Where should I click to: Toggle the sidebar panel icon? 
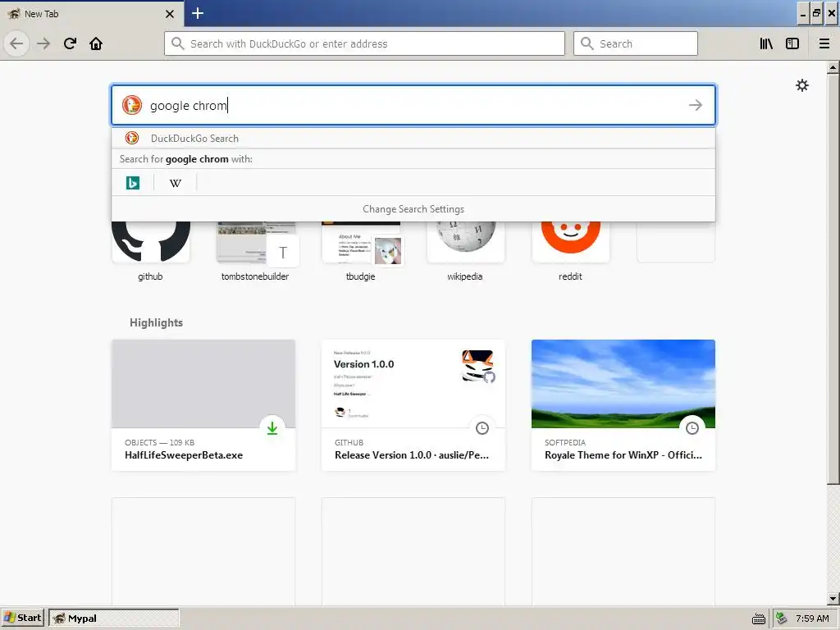click(792, 43)
